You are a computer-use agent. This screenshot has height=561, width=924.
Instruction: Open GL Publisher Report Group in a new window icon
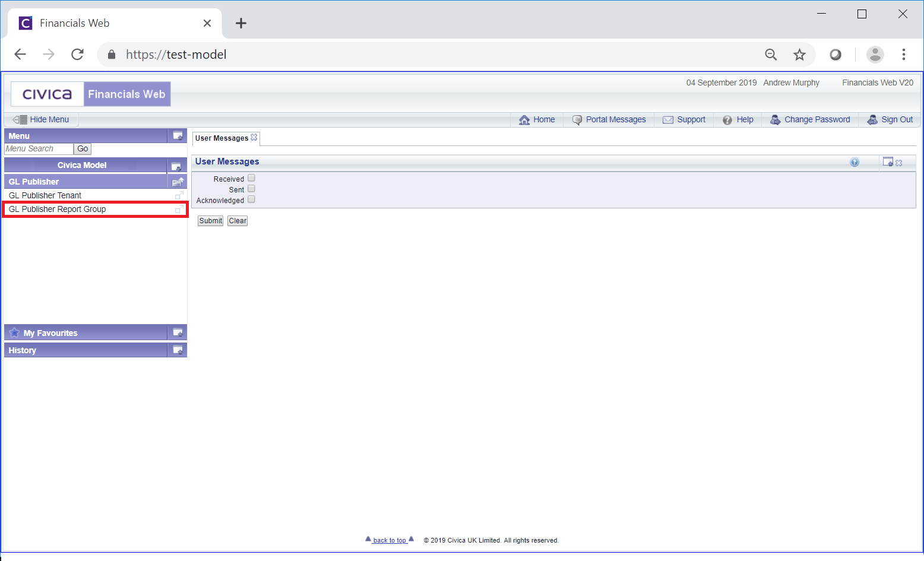(179, 209)
